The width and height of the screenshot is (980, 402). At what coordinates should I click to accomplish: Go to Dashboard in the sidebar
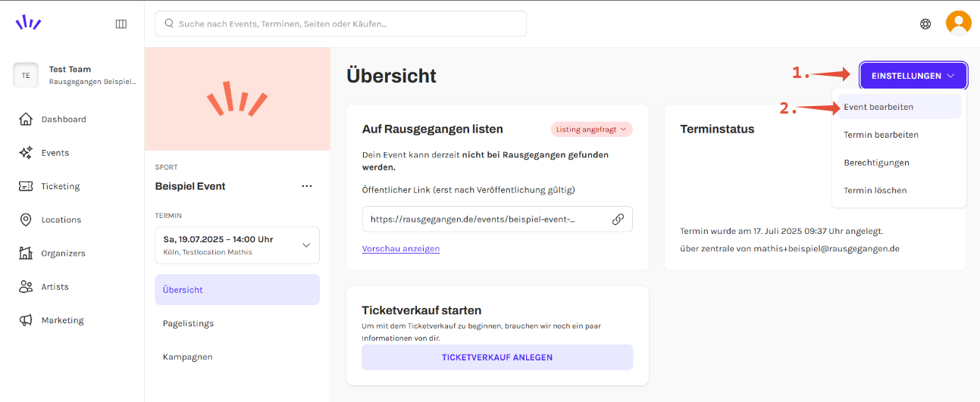click(64, 119)
